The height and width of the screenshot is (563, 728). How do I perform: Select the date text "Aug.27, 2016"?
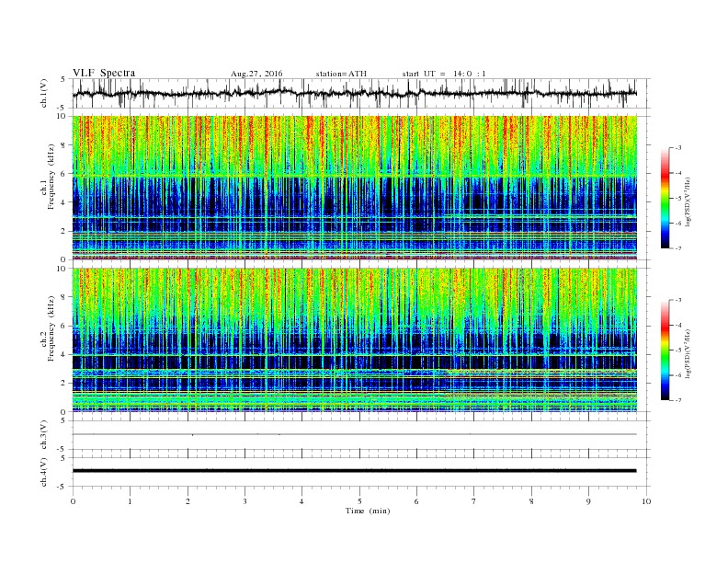[x=256, y=74]
